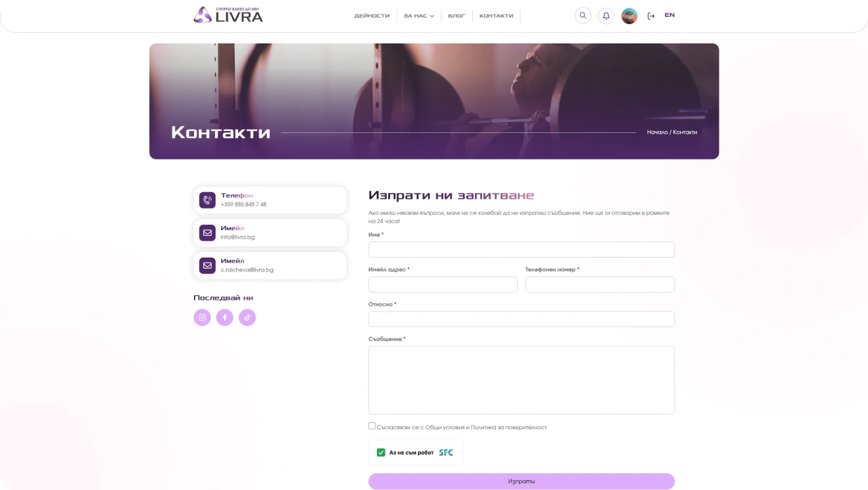
Task: Click the c.raicheva@livra.bg email address
Action: click(x=247, y=269)
